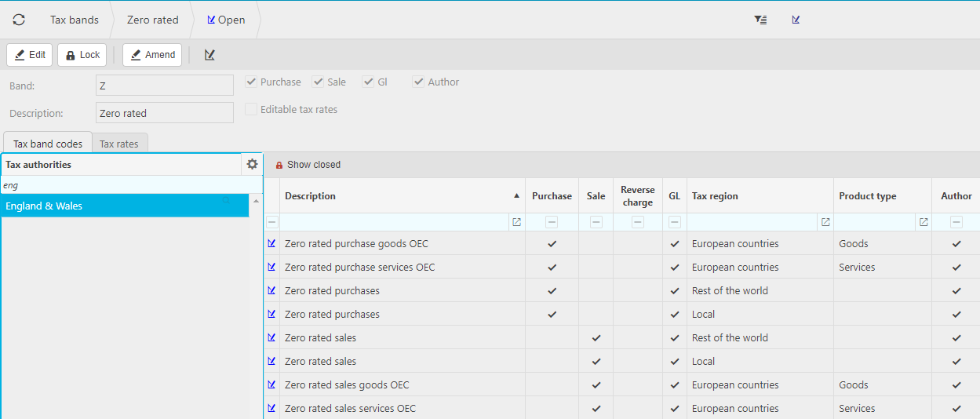This screenshot has height=419, width=980.
Task: Sort by the Description column header
Action: (x=392, y=196)
